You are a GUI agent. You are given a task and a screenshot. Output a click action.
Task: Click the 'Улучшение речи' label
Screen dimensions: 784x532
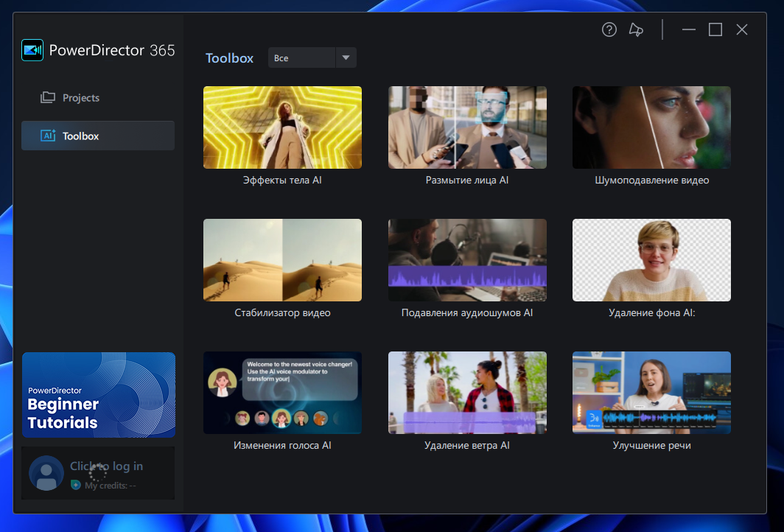(x=651, y=445)
